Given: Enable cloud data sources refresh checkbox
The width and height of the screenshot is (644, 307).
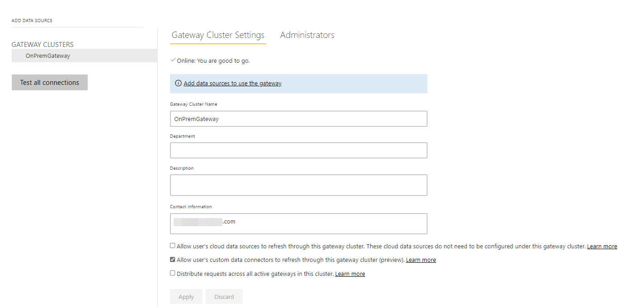Looking at the screenshot, I should coord(173,246).
